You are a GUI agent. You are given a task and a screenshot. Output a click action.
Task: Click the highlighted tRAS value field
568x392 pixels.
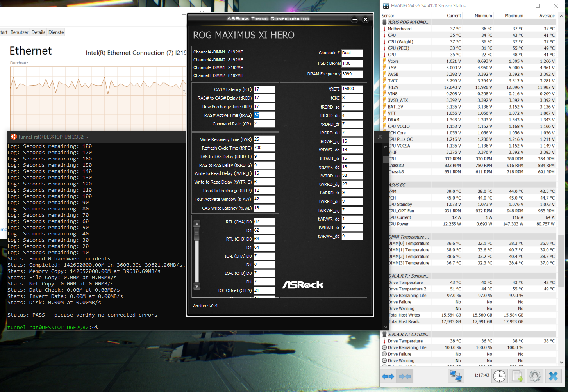(x=264, y=115)
